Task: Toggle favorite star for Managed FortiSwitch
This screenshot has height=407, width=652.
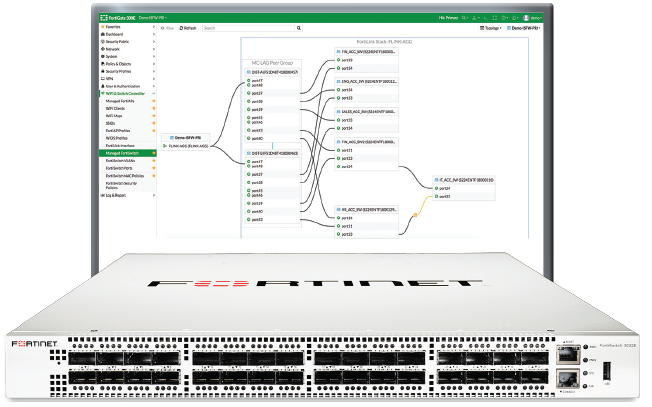Action: pos(153,153)
